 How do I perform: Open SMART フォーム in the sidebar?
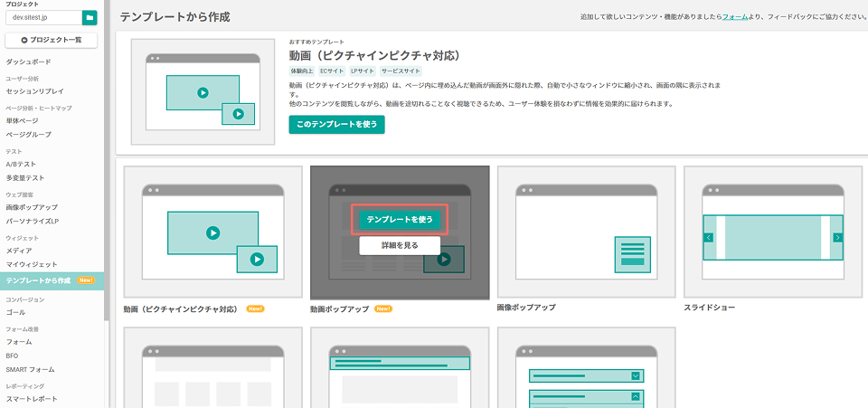point(31,369)
